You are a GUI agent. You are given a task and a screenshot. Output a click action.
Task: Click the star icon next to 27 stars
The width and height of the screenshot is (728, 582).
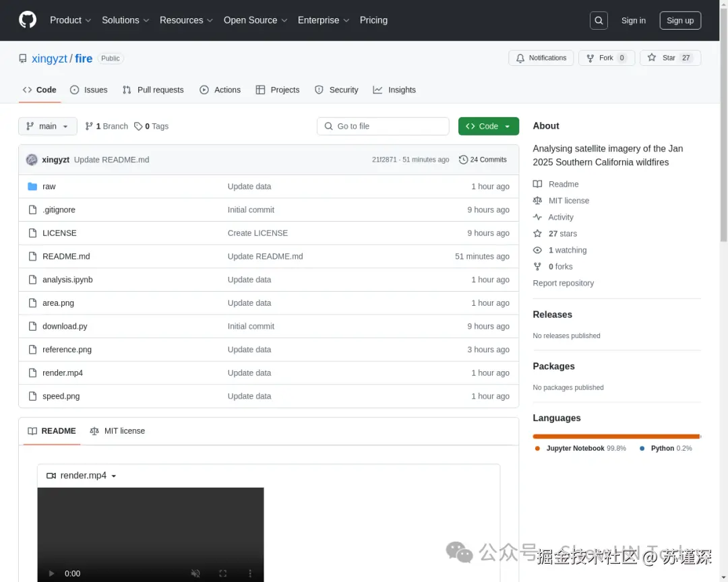coord(537,234)
